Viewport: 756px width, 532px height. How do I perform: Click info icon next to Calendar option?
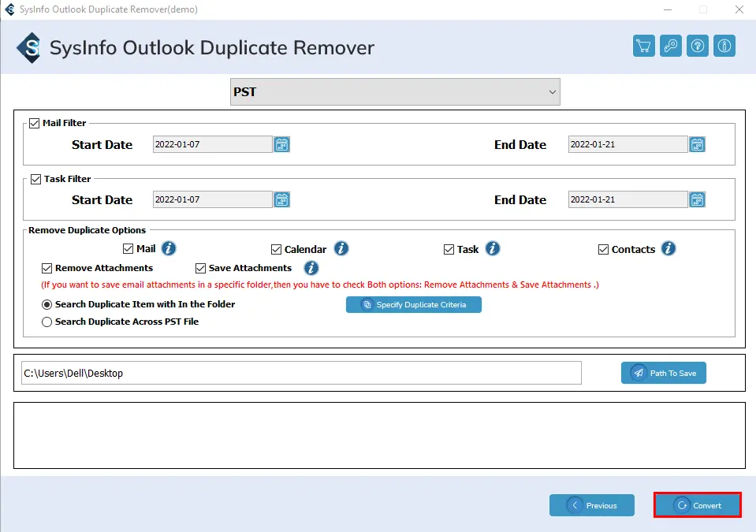341,249
